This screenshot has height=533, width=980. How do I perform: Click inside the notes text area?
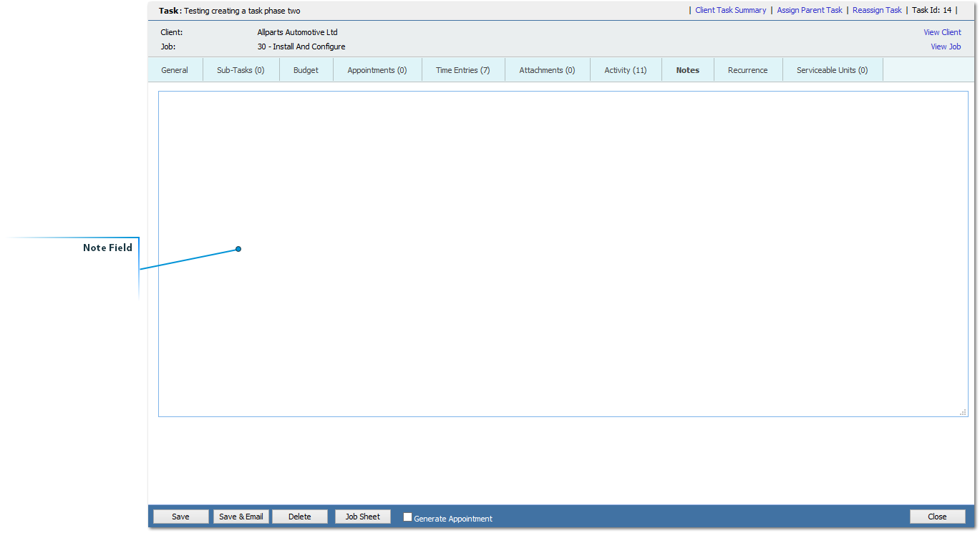tap(563, 254)
